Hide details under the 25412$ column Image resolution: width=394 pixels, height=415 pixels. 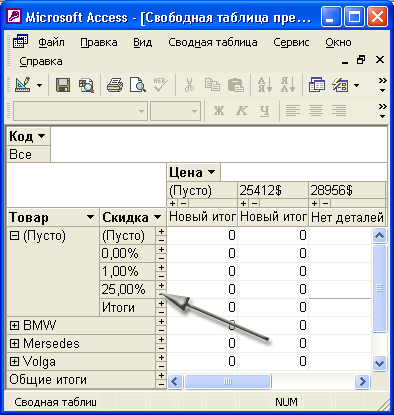click(255, 203)
